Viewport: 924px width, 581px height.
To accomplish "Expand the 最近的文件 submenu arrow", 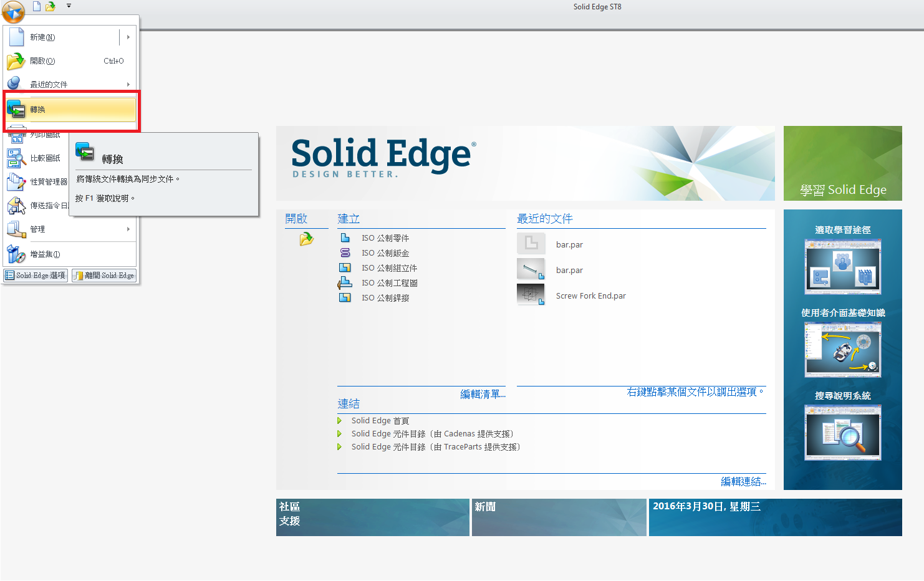I will [128, 84].
